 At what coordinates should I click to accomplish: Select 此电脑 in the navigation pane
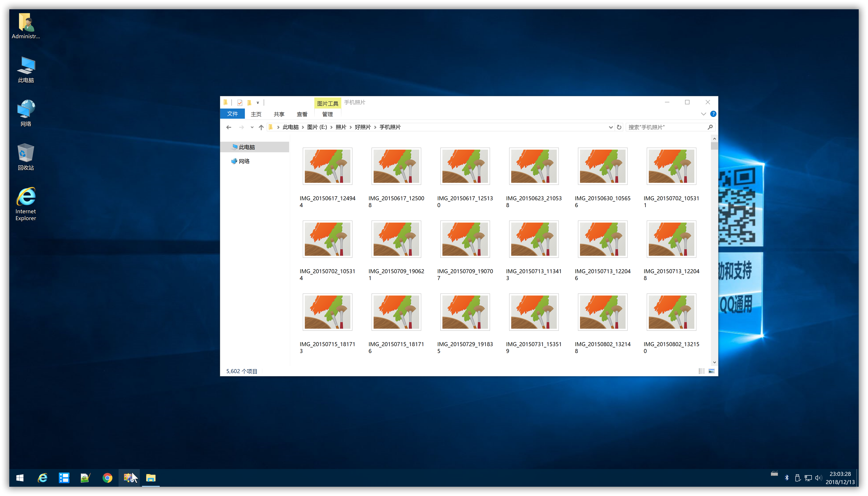[255, 147]
